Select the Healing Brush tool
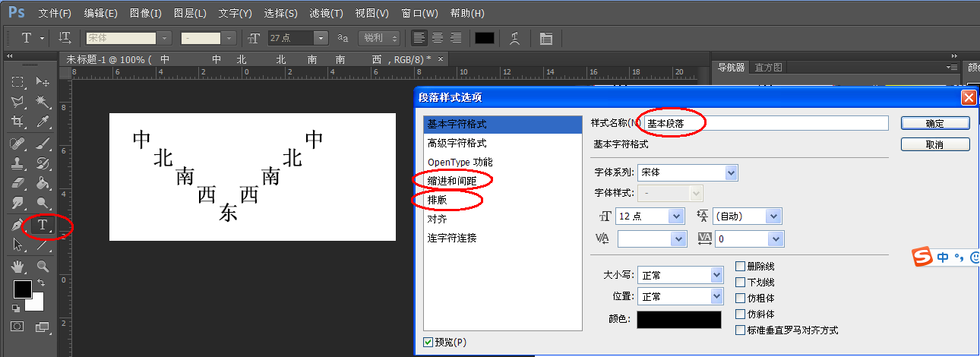The height and width of the screenshot is (357, 980). tap(18, 144)
